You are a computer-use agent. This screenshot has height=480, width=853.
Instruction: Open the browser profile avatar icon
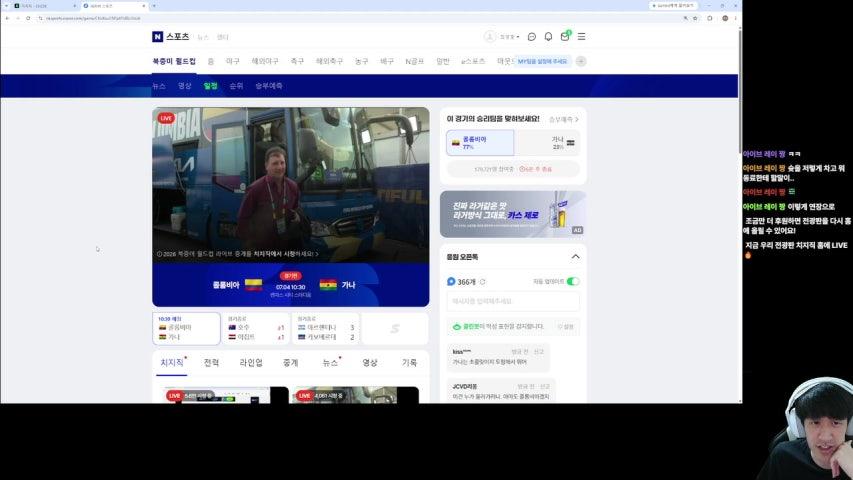point(725,18)
